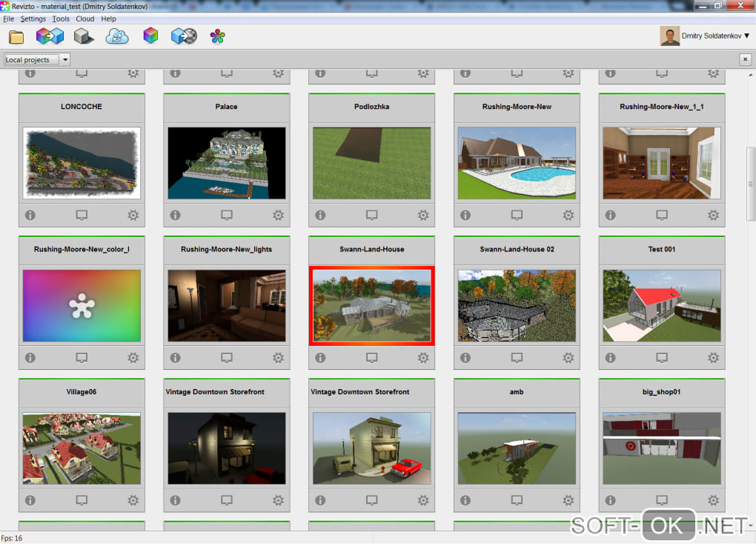Show info for the Test 001 project
This screenshot has height=544, width=756.
(x=611, y=358)
